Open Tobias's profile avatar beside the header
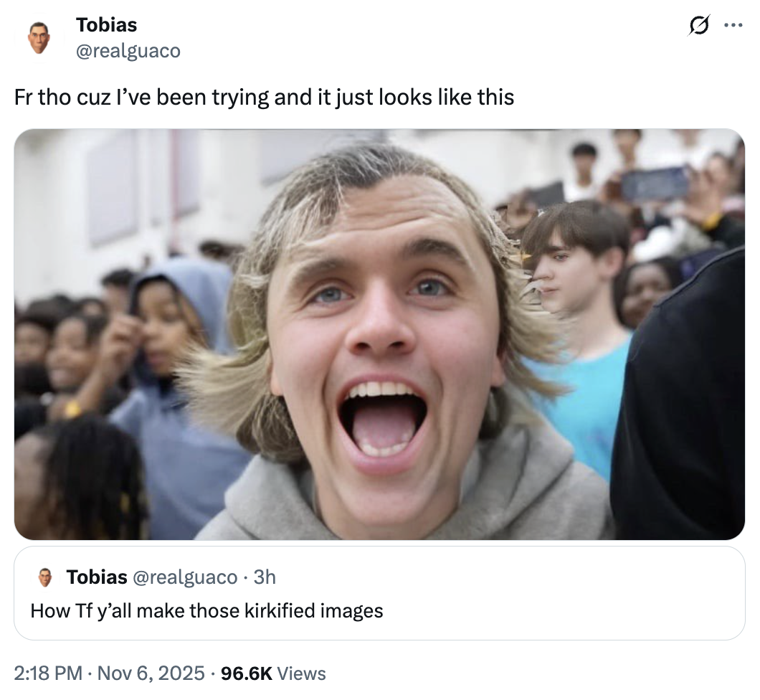760x700 pixels. [39, 37]
